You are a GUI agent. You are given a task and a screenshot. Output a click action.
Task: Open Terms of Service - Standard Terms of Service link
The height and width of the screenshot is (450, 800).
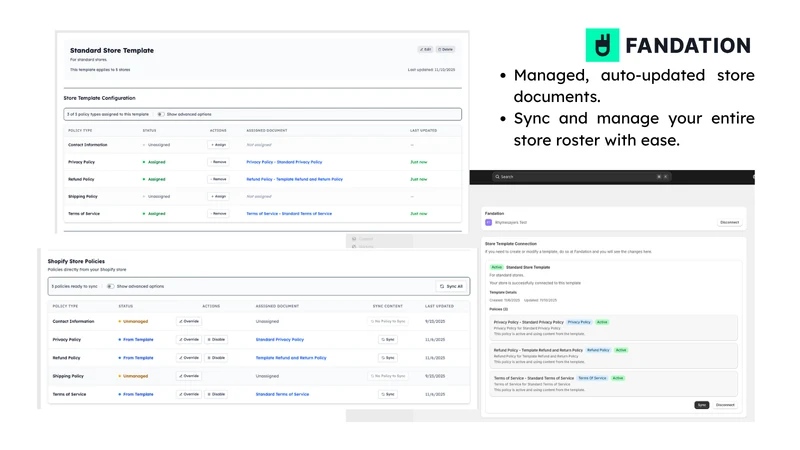[x=289, y=214]
